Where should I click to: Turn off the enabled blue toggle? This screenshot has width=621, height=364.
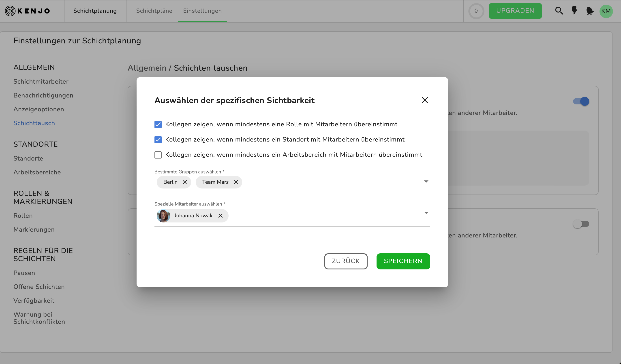581,102
